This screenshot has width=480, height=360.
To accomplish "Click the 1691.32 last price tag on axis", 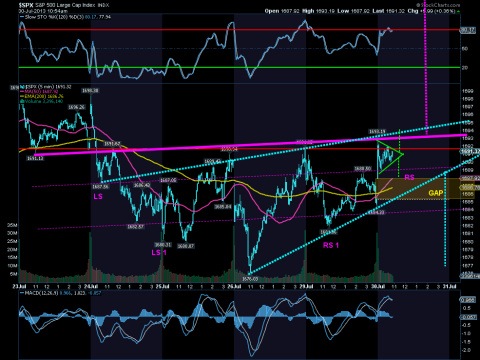I will (469, 152).
